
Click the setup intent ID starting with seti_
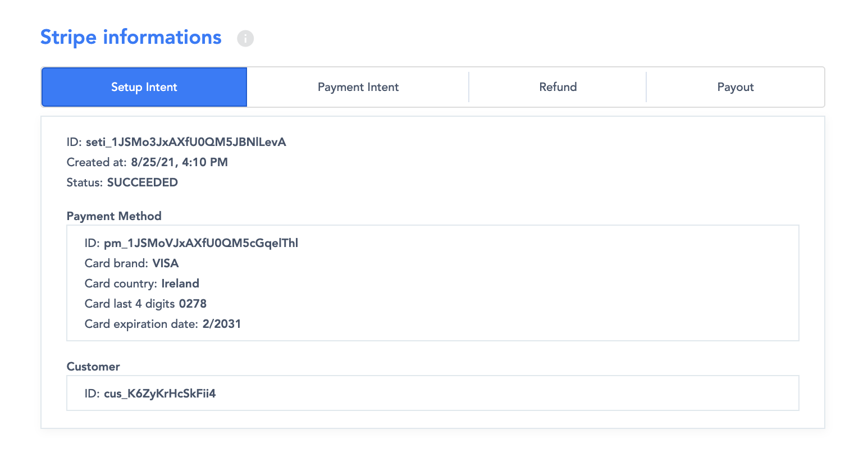[x=186, y=142]
